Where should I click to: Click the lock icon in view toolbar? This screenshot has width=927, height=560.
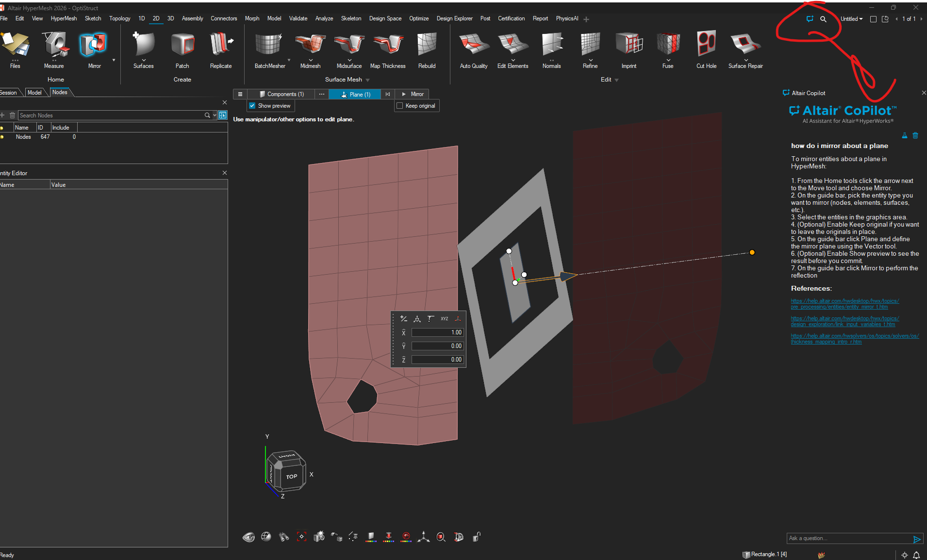pyautogui.click(x=477, y=537)
